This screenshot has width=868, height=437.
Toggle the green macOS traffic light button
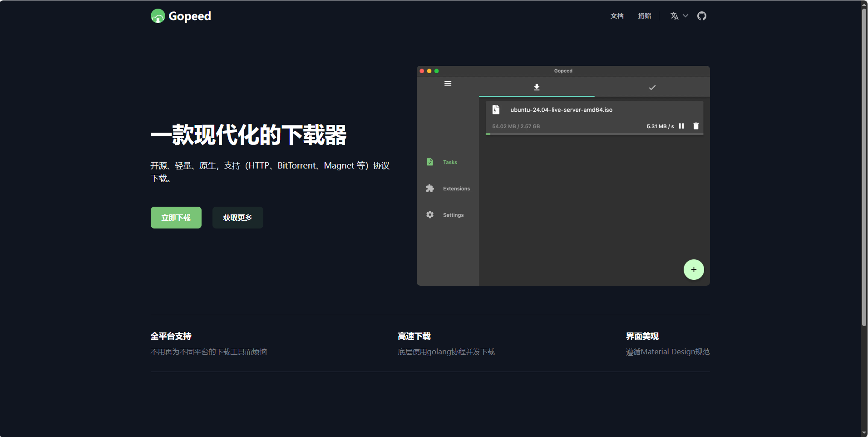(436, 71)
